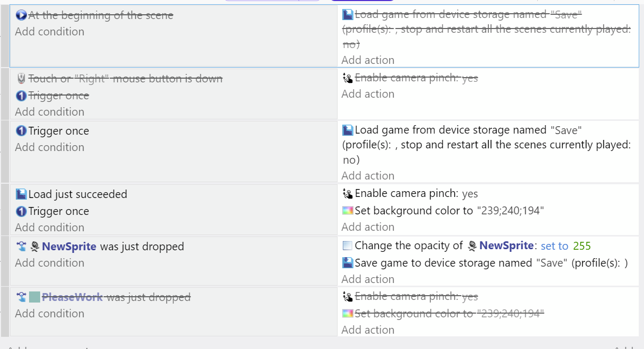Click the opacity icon before "Change the opacity of"
644x349 pixels.
[x=347, y=246]
